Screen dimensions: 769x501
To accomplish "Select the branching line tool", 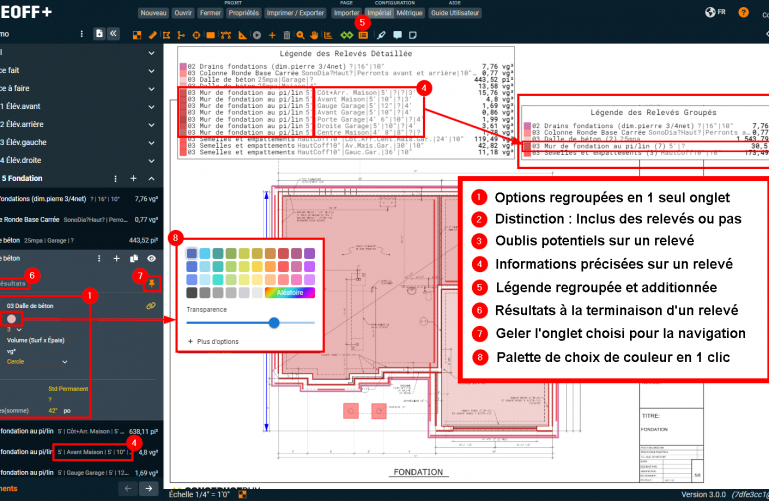I will click(x=181, y=35).
